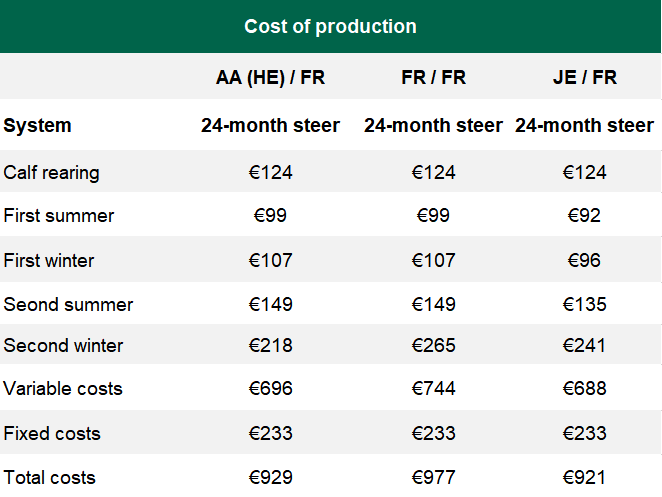The height and width of the screenshot is (497, 662).
Task: Select the JE / FR column header
Action: [584, 77]
